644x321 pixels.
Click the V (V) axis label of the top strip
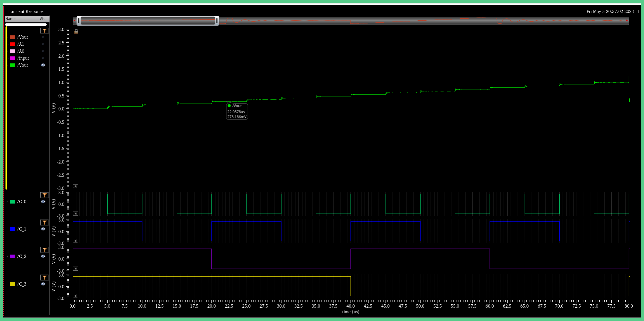click(x=53, y=108)
